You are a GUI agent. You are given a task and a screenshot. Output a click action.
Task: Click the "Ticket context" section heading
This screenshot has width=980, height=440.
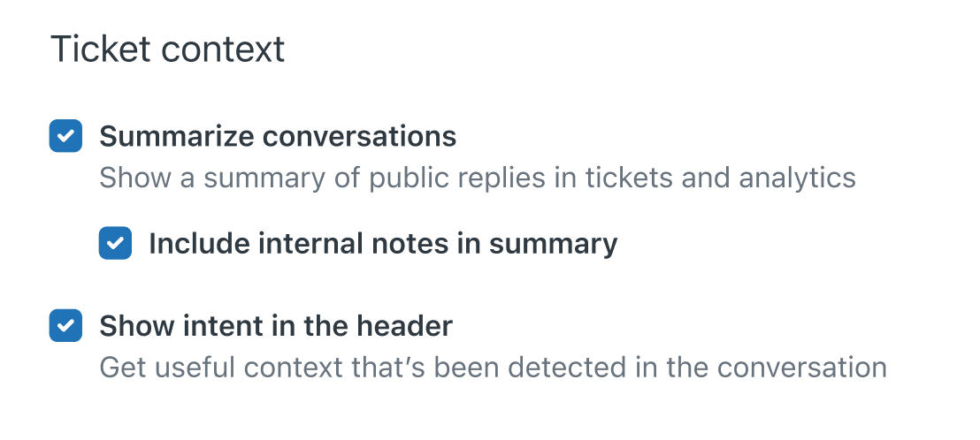point(168,49)
